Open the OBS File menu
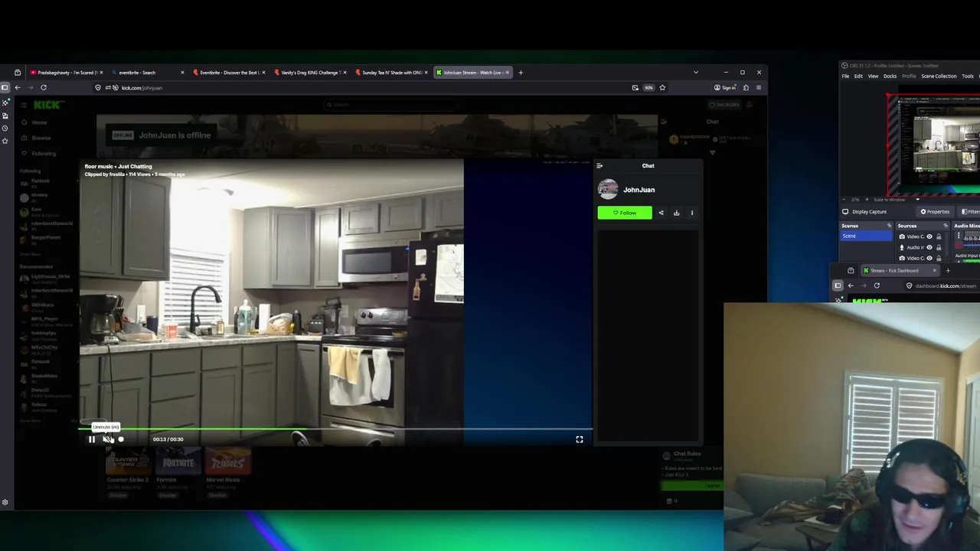Image resolution: width=980 pixels, height=551 pixels. 845,77
